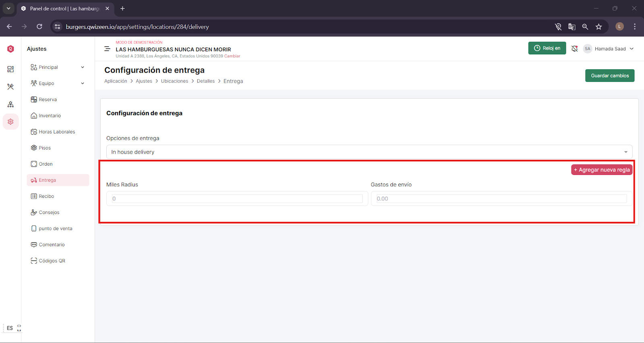
Task: Click the punto de venta device icon
Action: click(x=34, y=229)
